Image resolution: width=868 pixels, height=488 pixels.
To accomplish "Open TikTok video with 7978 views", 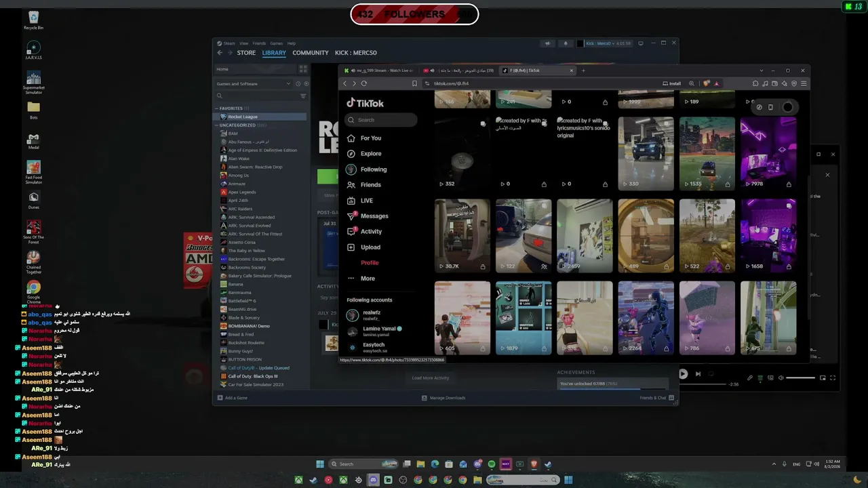I will pyautogui.click(x=768, y=154).
